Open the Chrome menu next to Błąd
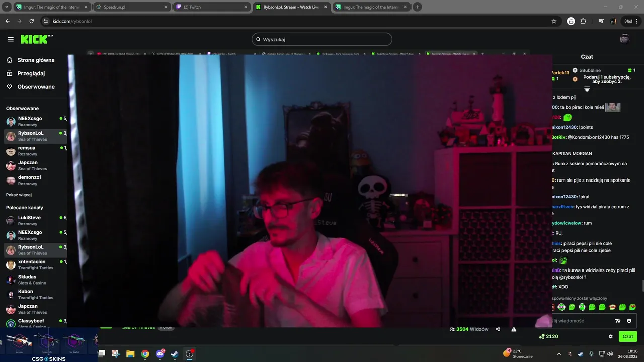Screen dimensions: 644x362 coord(637,21)
